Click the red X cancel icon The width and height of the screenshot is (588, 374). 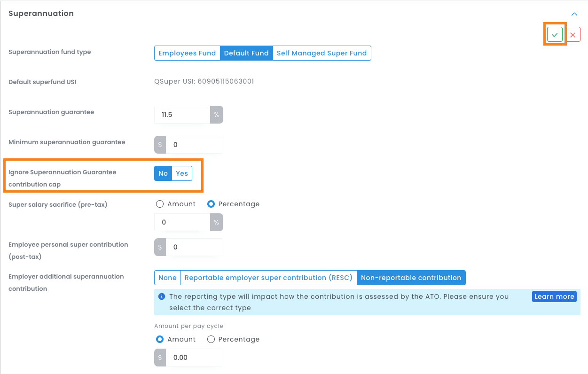click(572, 35)
